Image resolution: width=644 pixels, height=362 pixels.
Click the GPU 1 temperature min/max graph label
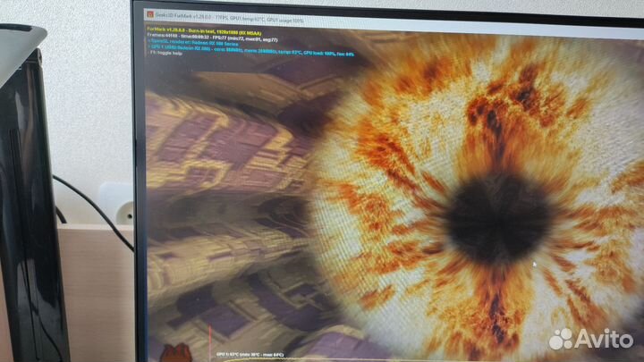250,355
